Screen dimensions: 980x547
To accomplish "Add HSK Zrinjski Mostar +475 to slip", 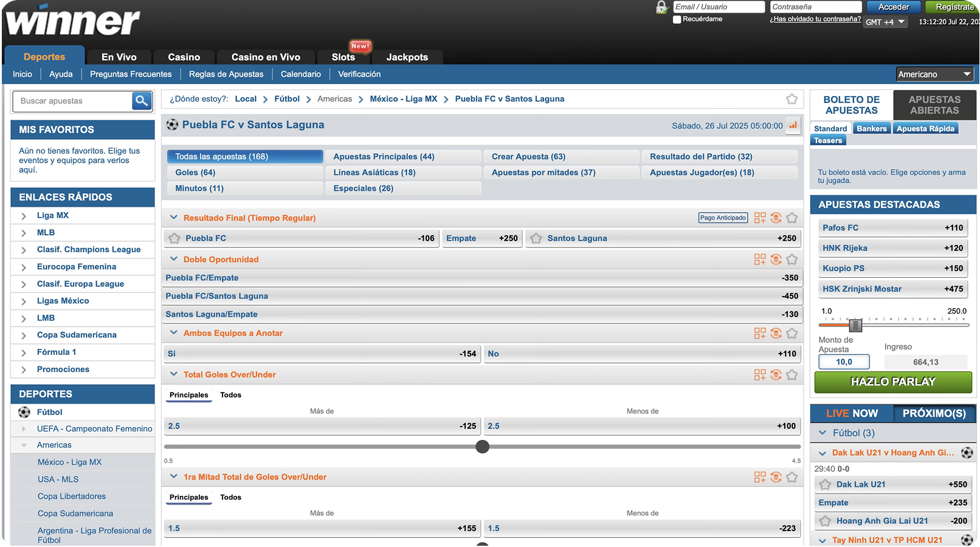I will click(892, 289).
